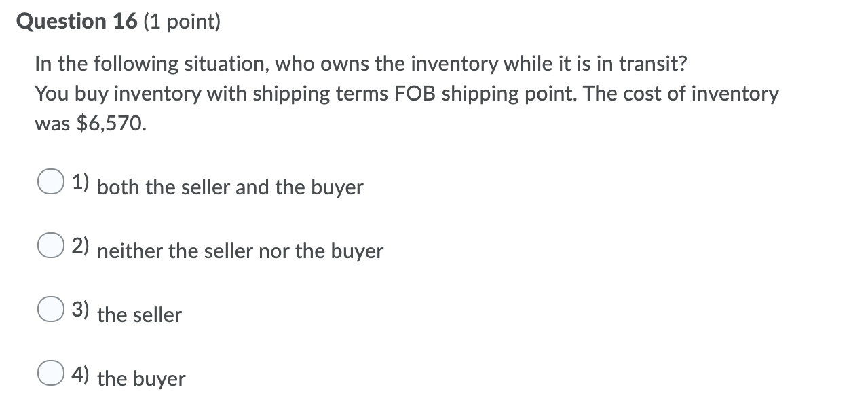This screenshot has height=415, width=868.
Task: Select the radio button for option 2
Action: pos(50,245)
